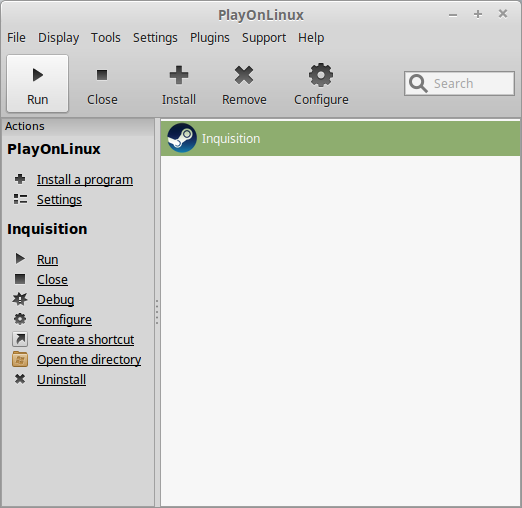This screenshot has width=522, height=508.
Task: Click the bug icon beside Debug
Action: [20, 299]
